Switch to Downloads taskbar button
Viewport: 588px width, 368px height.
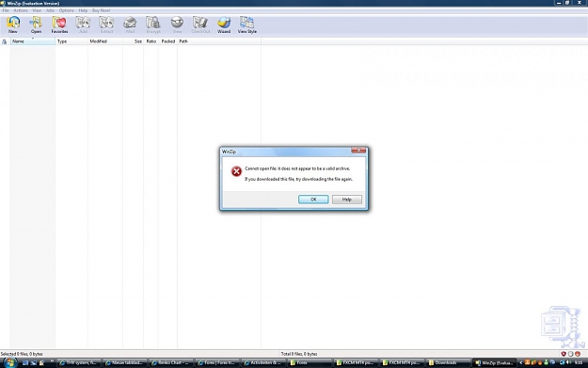(448, 362)
